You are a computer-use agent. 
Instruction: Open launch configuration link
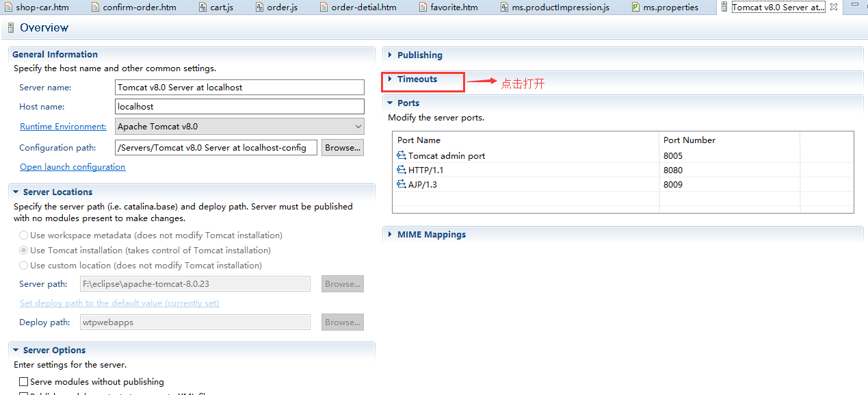pos(73,166)
